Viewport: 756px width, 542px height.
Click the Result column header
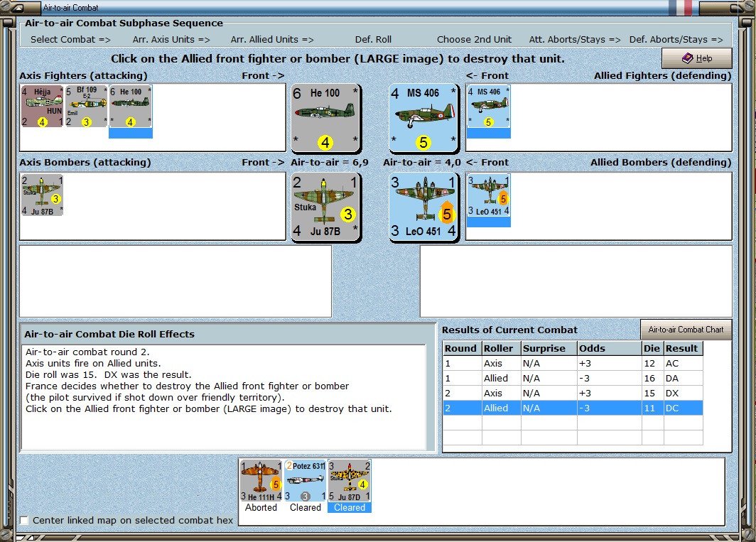[684, 348]
